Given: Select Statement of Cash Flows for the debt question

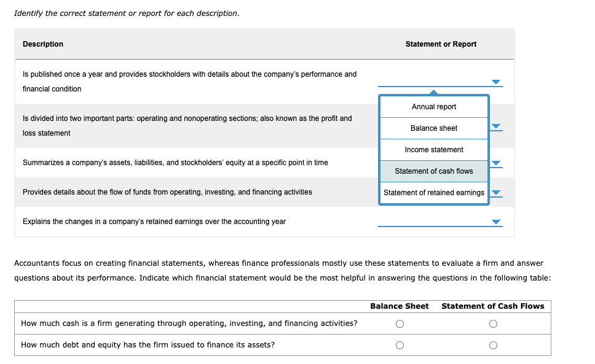Looking at the screenshot, I should (493, 345).
